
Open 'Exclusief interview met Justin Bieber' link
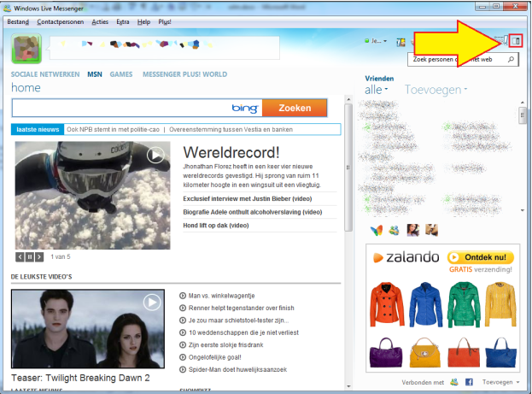click(x=248, y=198)
